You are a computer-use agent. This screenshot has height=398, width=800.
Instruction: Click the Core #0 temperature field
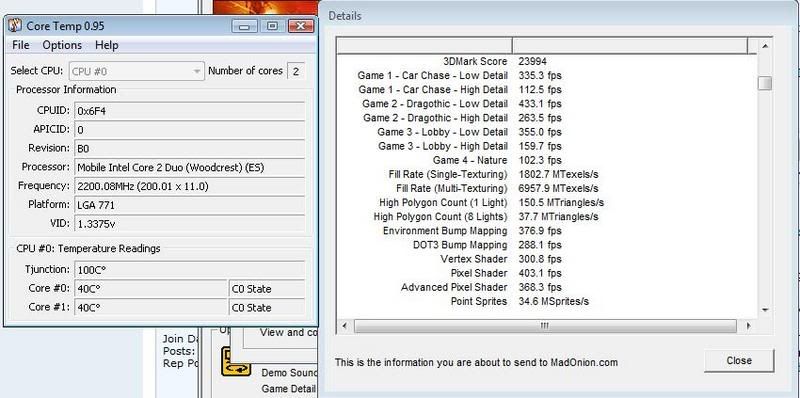151,288
